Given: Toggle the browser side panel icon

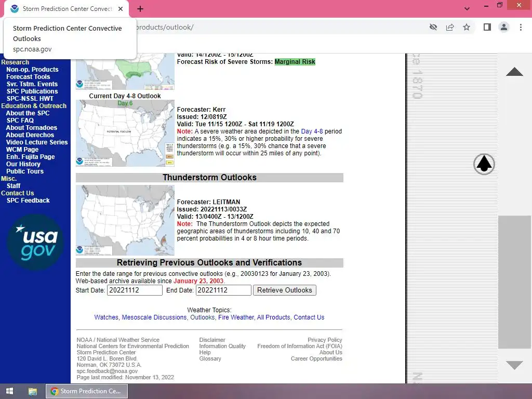Looking at the screenshot, I should click(x=487, y=27).
